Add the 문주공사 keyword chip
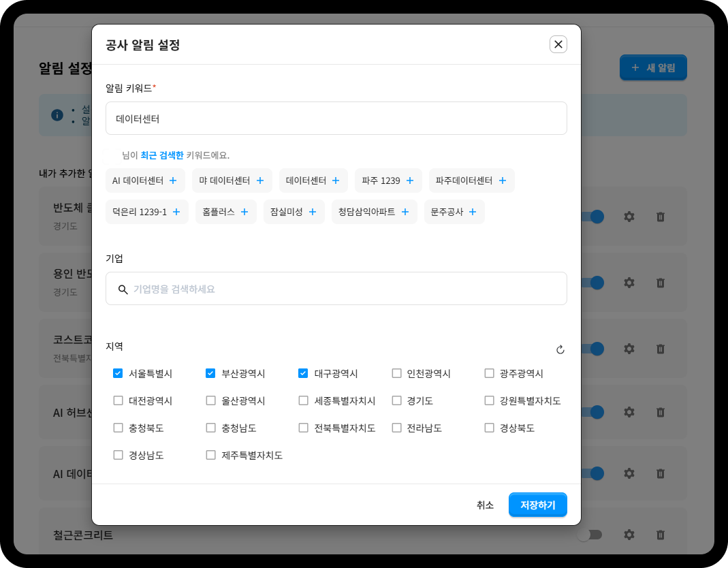Image resolution: width=728 pixels, height=568 pixels. pos(454,212)
